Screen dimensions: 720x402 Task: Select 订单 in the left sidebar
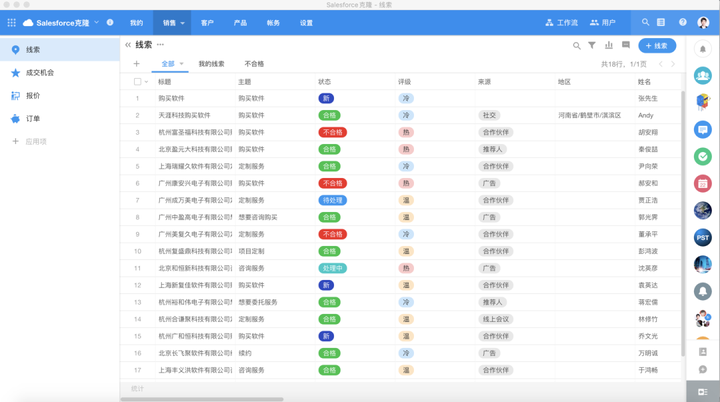(60, 119)
